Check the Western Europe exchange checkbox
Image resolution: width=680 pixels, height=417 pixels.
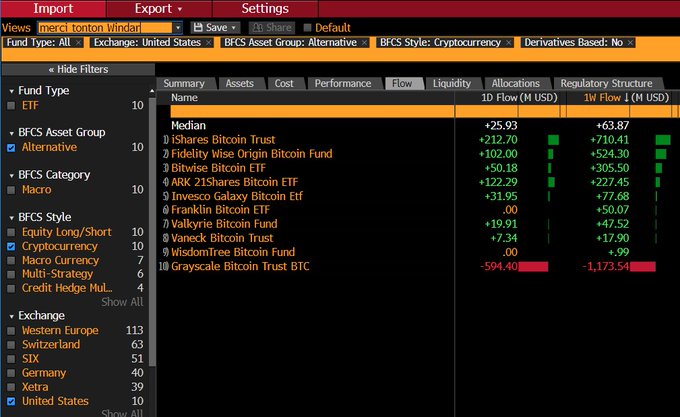point(11,331)
